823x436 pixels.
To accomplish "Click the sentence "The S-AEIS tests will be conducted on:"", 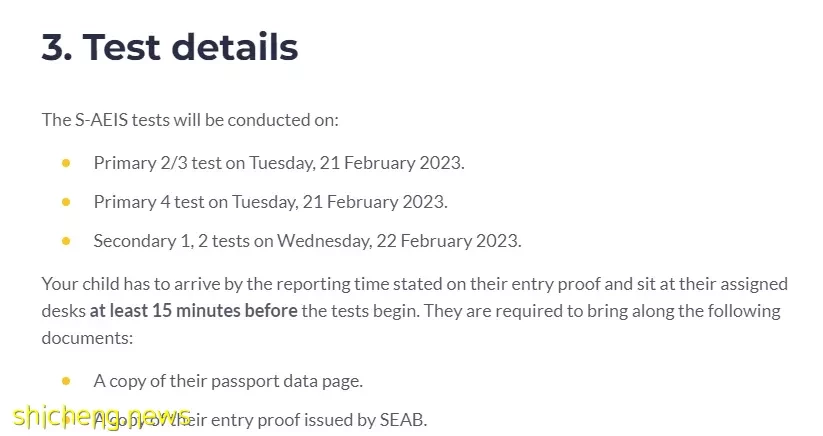I will [x=190, y=120].
